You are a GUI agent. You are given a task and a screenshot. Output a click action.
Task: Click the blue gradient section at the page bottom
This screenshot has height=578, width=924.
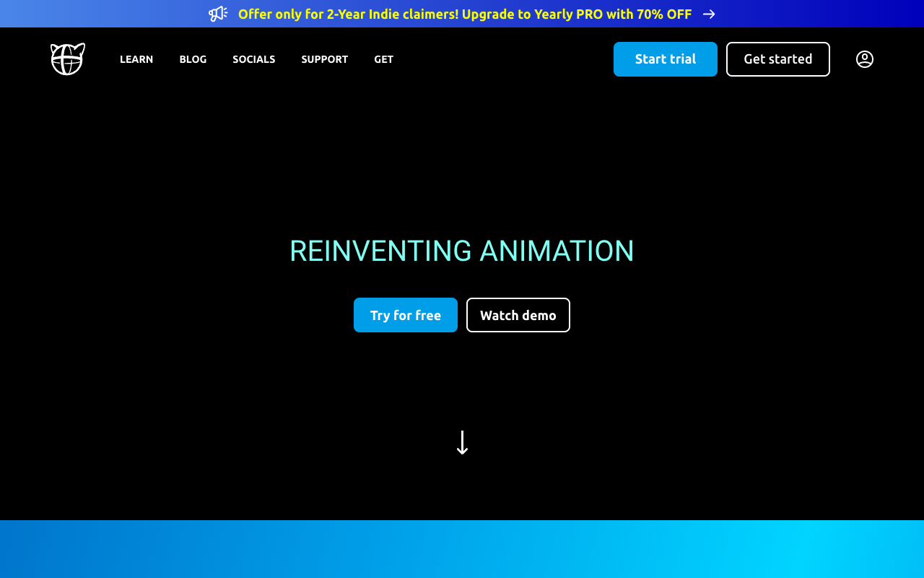point(462,549)
